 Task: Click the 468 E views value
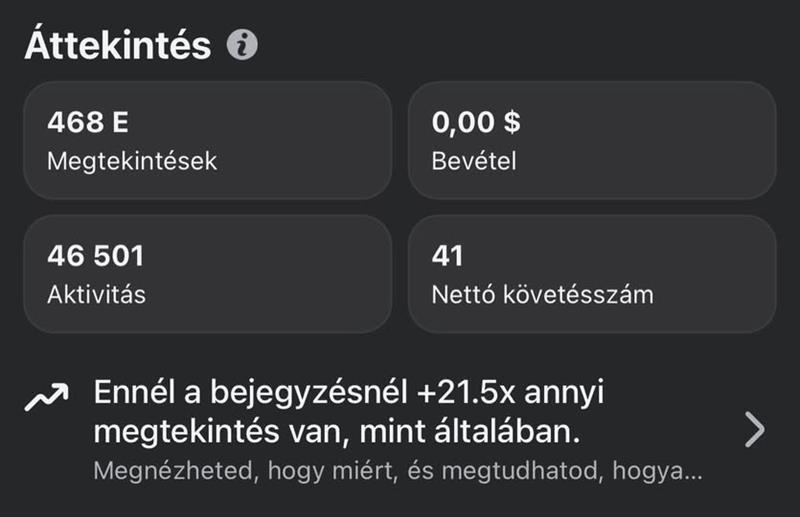pyautogui.click(x=88, y=123)
